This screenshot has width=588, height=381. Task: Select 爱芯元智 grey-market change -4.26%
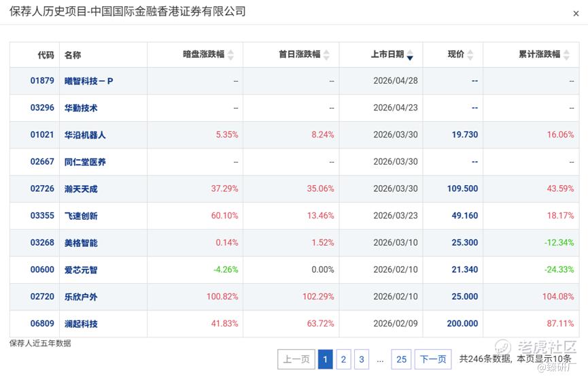(x=226, y=270)
